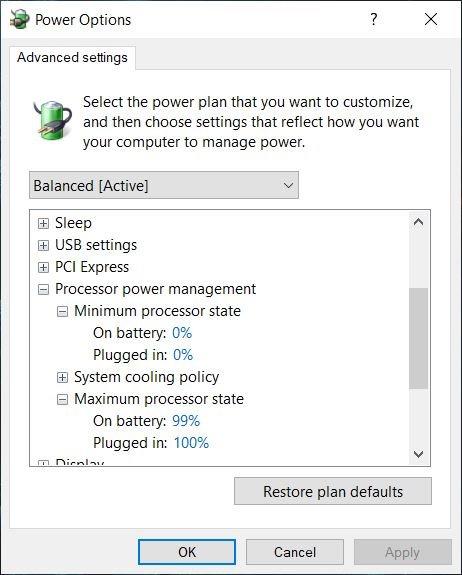The width and height of the screenshot is (462, 575).
Task: Confirm with the OK button
Action: pyautogui.click(x=187, y=552)
